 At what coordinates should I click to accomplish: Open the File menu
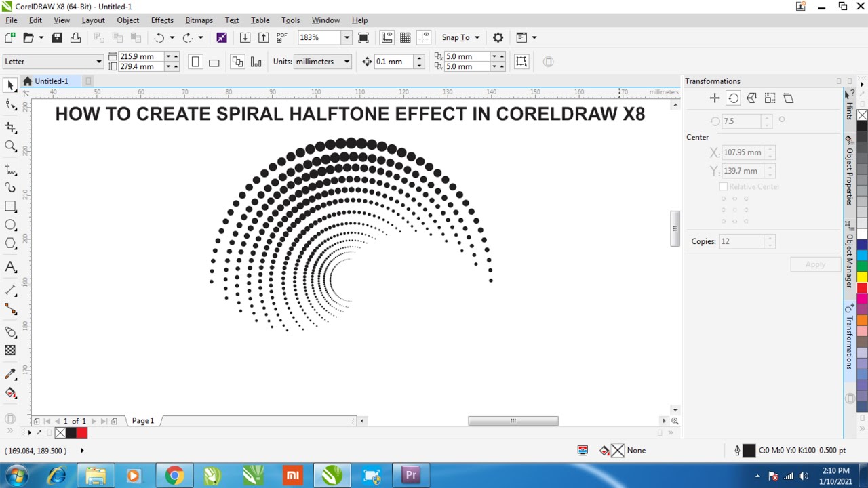coord(12,20)
